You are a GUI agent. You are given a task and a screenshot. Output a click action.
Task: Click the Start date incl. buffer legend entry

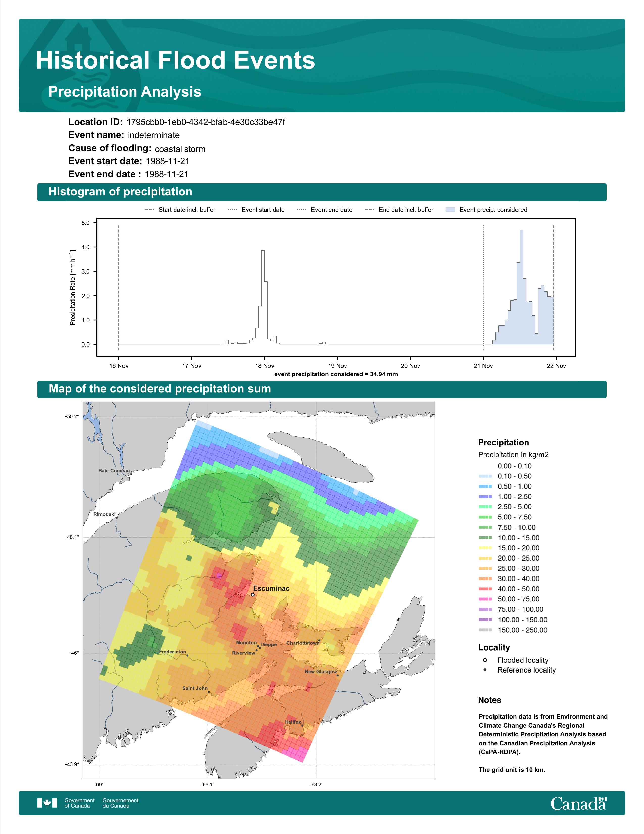click(180, 210)
